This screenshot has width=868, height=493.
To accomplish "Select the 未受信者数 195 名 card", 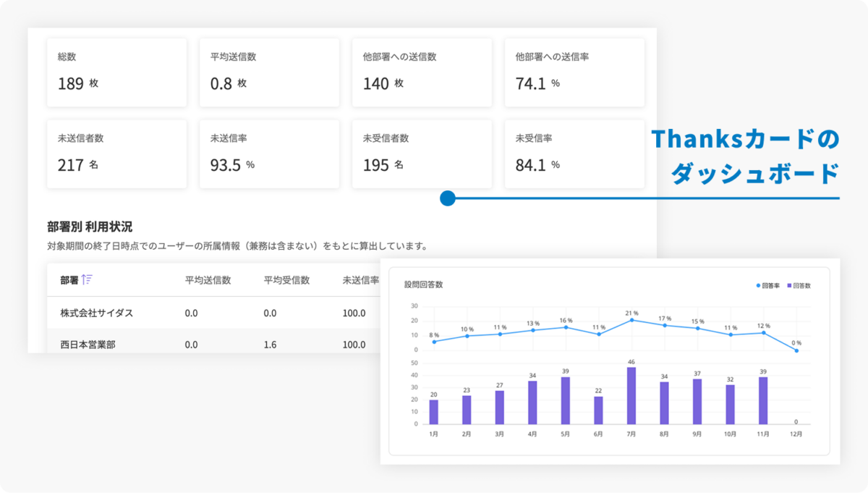I will pyautogui.click(x=422, y=154).
